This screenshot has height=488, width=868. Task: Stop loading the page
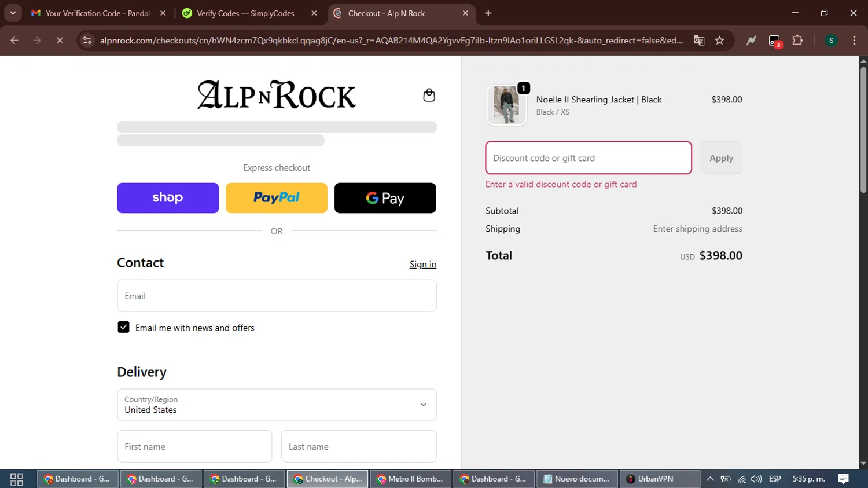click(x=60, y=41)
